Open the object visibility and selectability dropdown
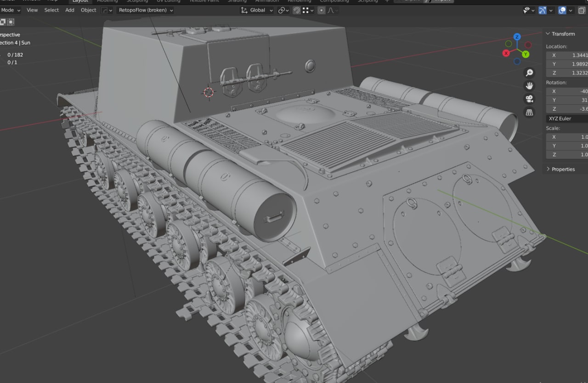This screenshot has width=588, height=383. 529,10
